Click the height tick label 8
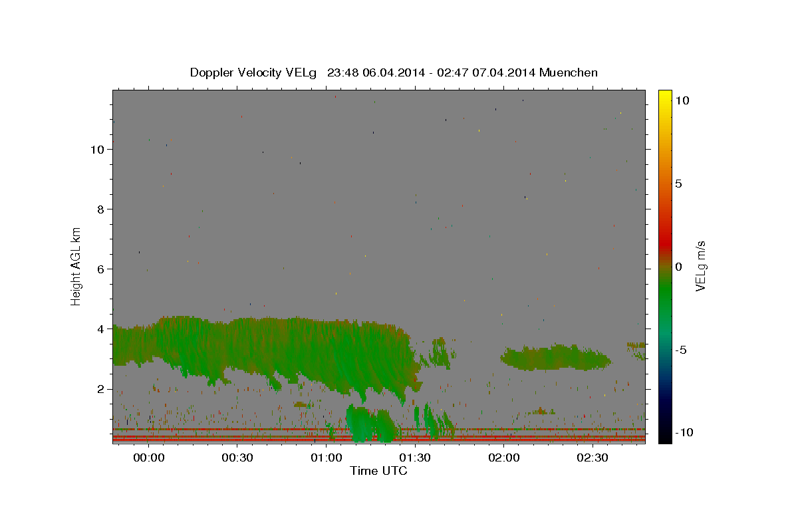Image resolution: width=798 pixels, height=532 pixels. pyautogui.click(x=101, y=209)
